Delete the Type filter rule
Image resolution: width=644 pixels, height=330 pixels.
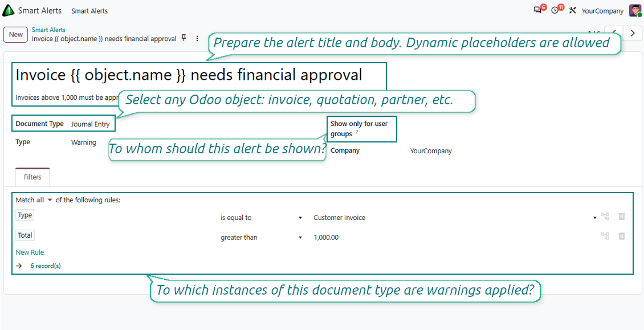[622, 216]
